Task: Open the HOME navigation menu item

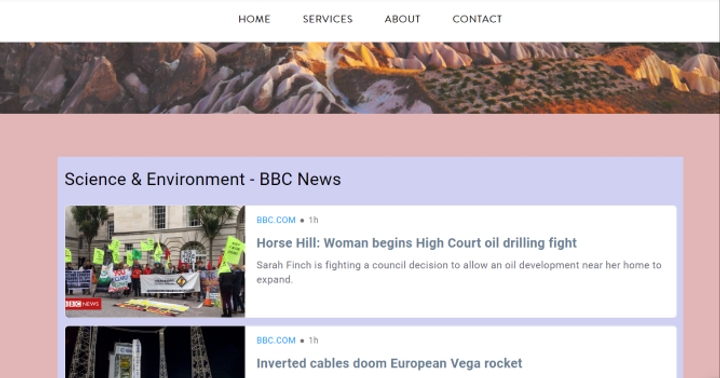Action: tap(254, 19)
